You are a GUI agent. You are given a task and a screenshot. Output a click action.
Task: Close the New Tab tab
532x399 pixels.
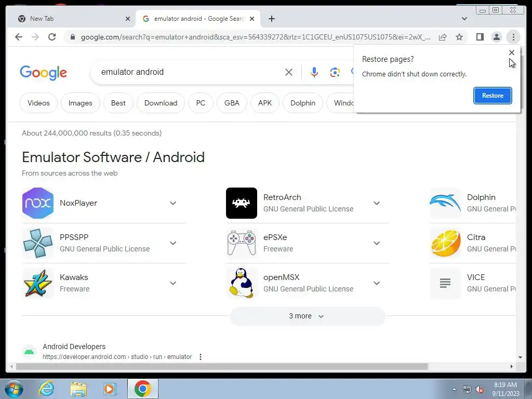pos(128,19)
